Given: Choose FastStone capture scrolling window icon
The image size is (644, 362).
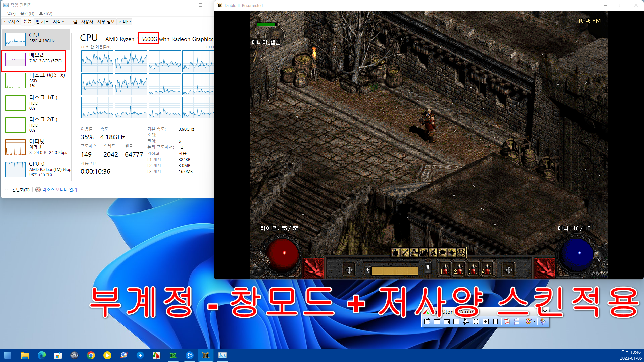Looking at the screenshot, I should [x=486, y=322].
